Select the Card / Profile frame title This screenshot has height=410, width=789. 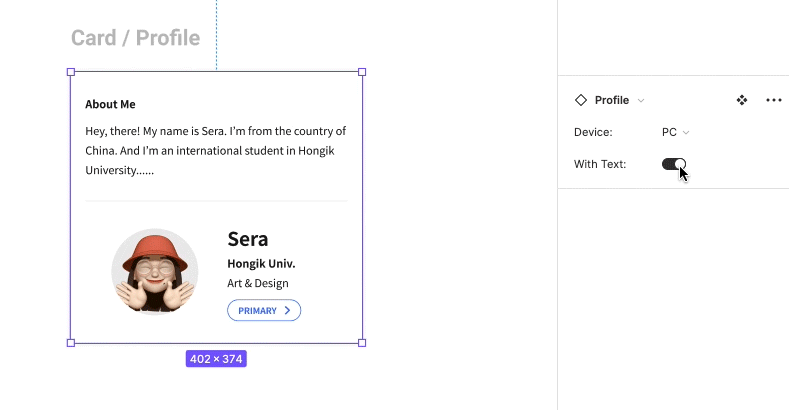[135, 38]
